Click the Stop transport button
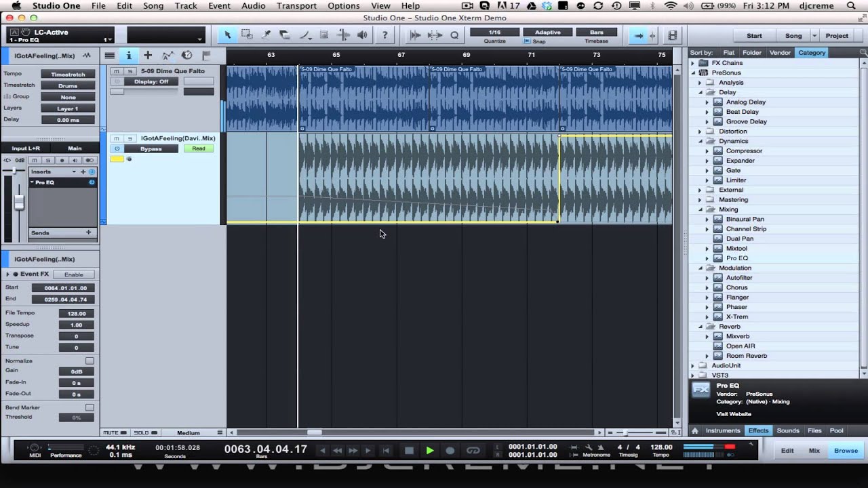 409,450
